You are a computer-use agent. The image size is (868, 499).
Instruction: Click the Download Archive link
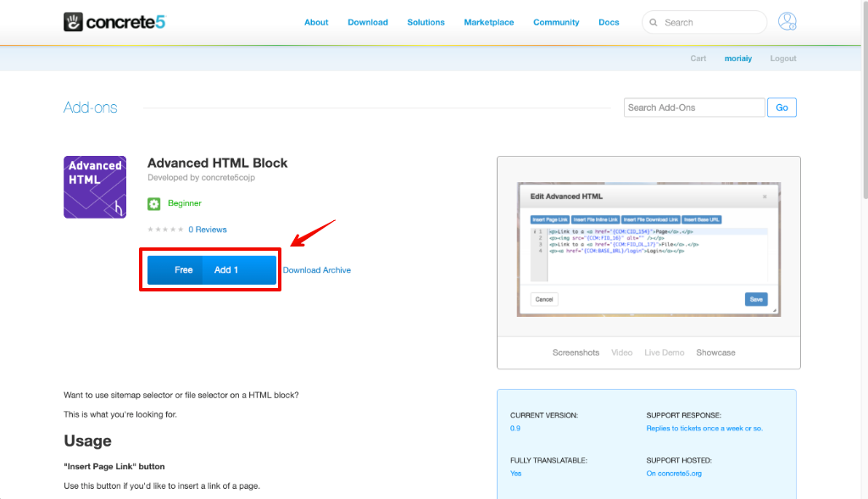tap(317, 270)
